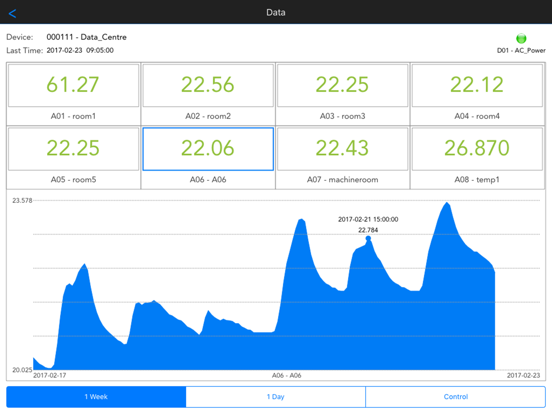552x414 pixels.
Task: Click the chart tooltip '2017-02-21 15:00:00'
Action: (x=368, y=219)
